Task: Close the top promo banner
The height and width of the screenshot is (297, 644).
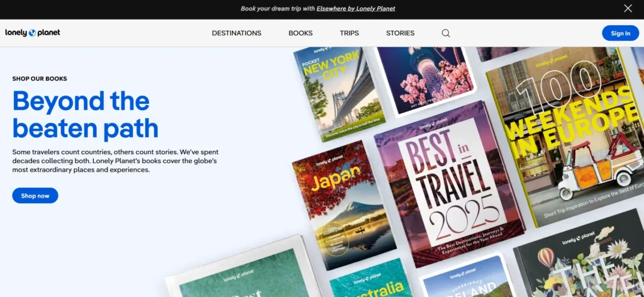Action: click(628, 8)
